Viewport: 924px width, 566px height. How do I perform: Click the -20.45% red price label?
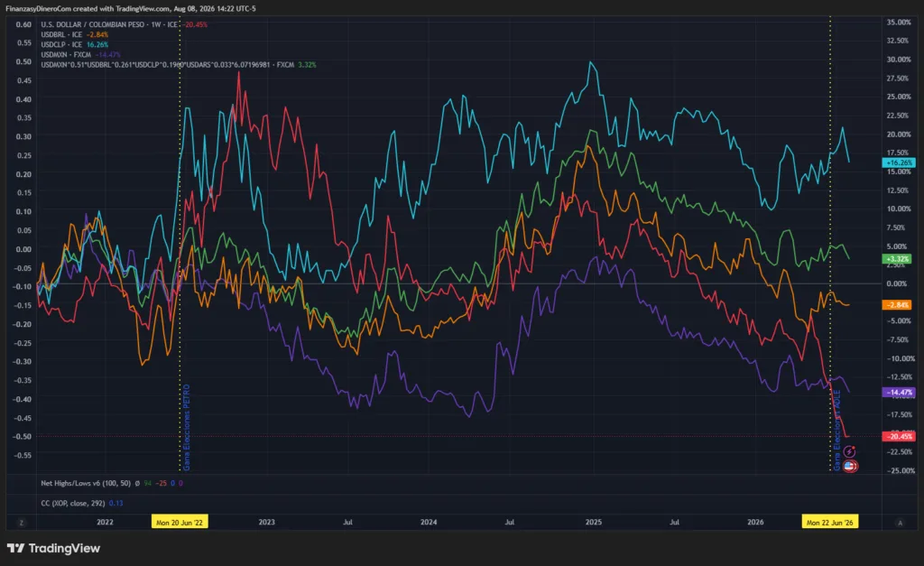tap(899, 436)
